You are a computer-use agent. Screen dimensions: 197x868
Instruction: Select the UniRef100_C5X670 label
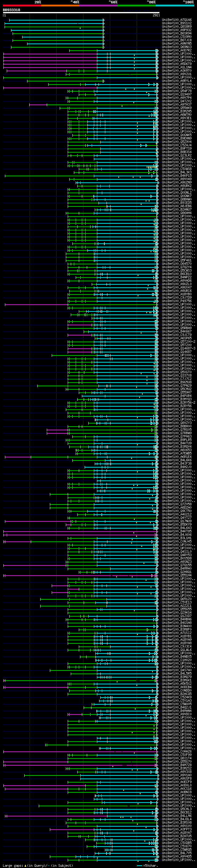click(x=177, y=846)
